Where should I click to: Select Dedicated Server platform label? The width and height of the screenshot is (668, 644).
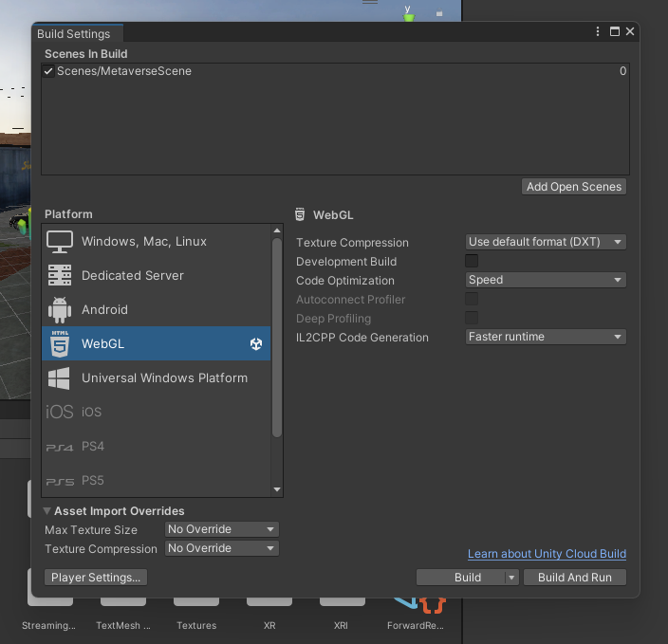coord(133,276)
